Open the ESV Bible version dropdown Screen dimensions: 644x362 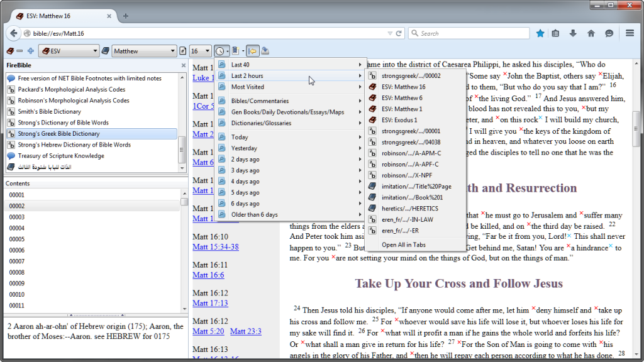69,51
